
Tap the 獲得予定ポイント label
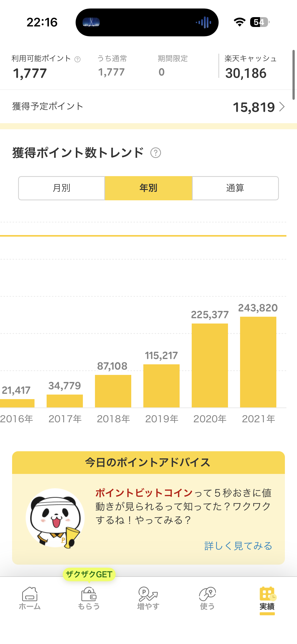pyautogui.click(x=48, y=106)
